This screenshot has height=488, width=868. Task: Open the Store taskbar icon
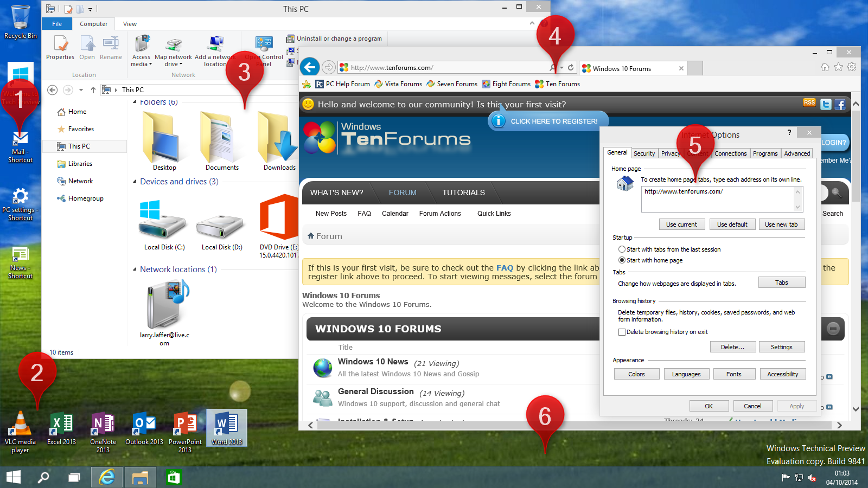pyautogui.click(x=173, y=477)
